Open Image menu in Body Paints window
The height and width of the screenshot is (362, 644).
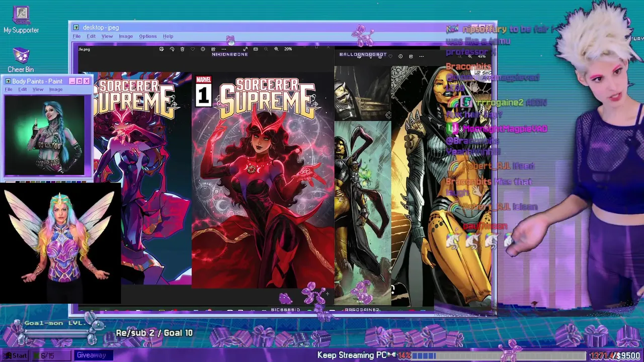click(56, 89)
